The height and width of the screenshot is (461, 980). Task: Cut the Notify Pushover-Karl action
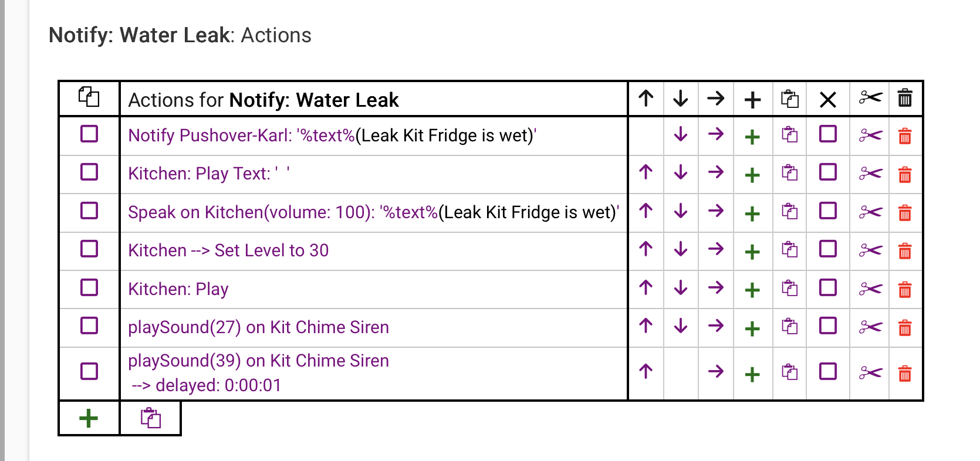point(871,136)
